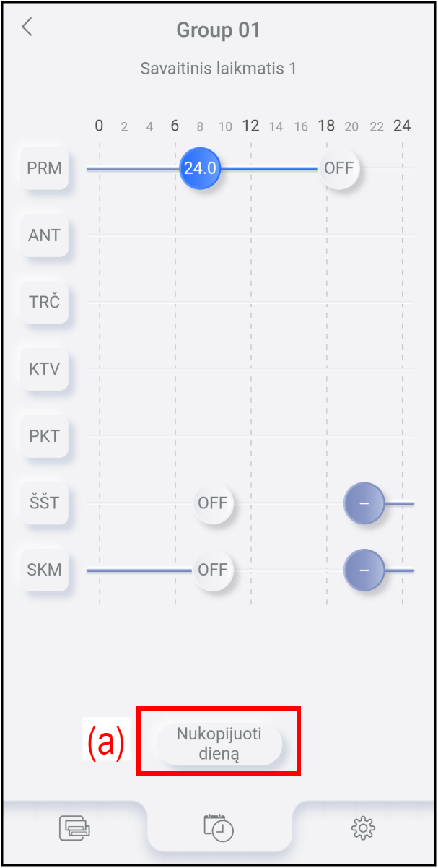
Task: Select the ŠŠT day button
Action: point(45,503)
